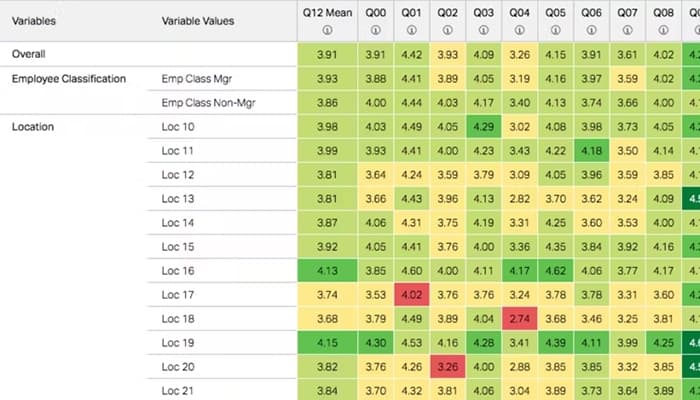
Task: Click the red 2.74 cell for Loc 18
Action: (520, 319)
